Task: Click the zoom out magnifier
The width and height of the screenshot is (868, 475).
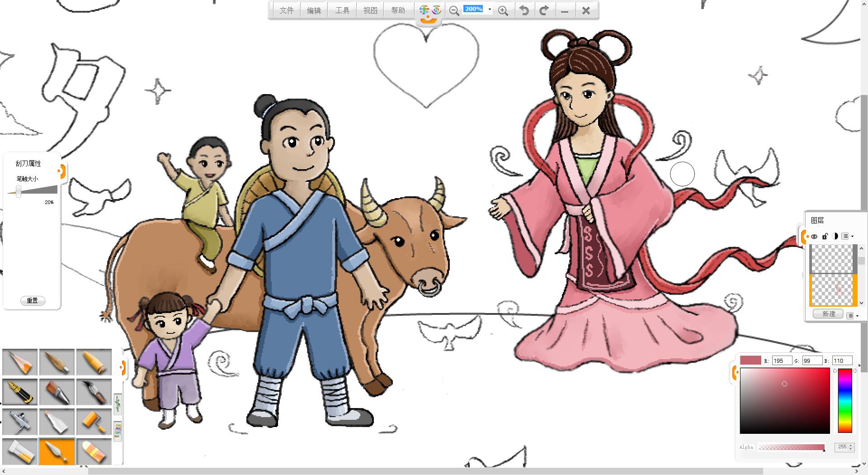Action: (454, 11)
